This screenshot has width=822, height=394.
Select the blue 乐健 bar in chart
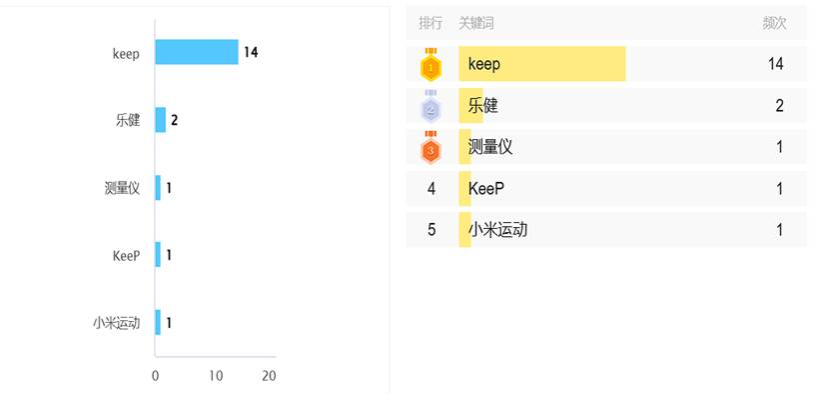(160, 120)
